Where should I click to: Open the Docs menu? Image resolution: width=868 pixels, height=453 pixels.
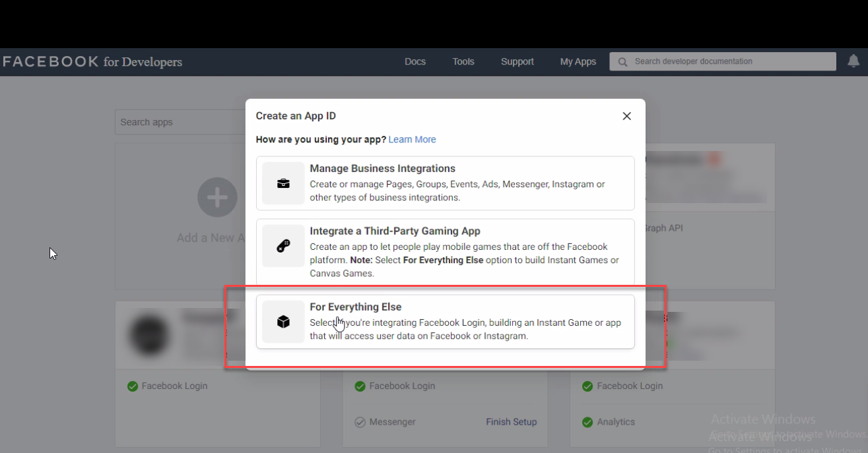click(x=415, y=61)
